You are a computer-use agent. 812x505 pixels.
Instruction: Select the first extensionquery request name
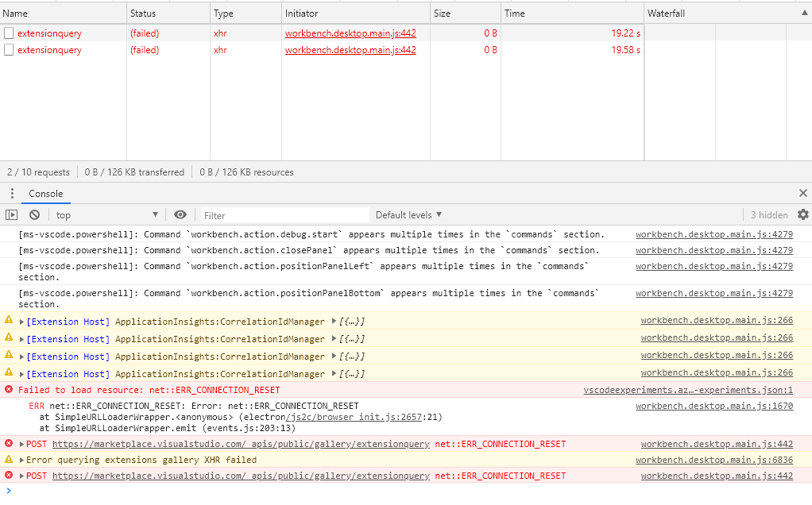pyautogui.click(x=50, y=33)
